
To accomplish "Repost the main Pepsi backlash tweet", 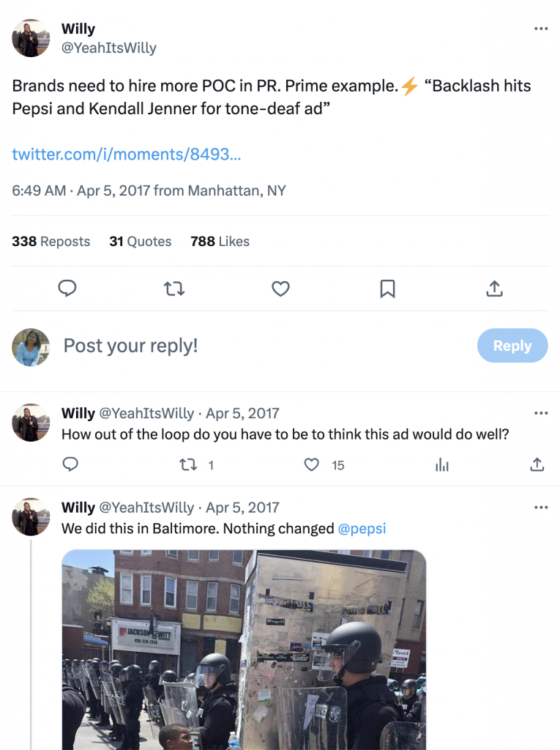I will tap(174, 289).
